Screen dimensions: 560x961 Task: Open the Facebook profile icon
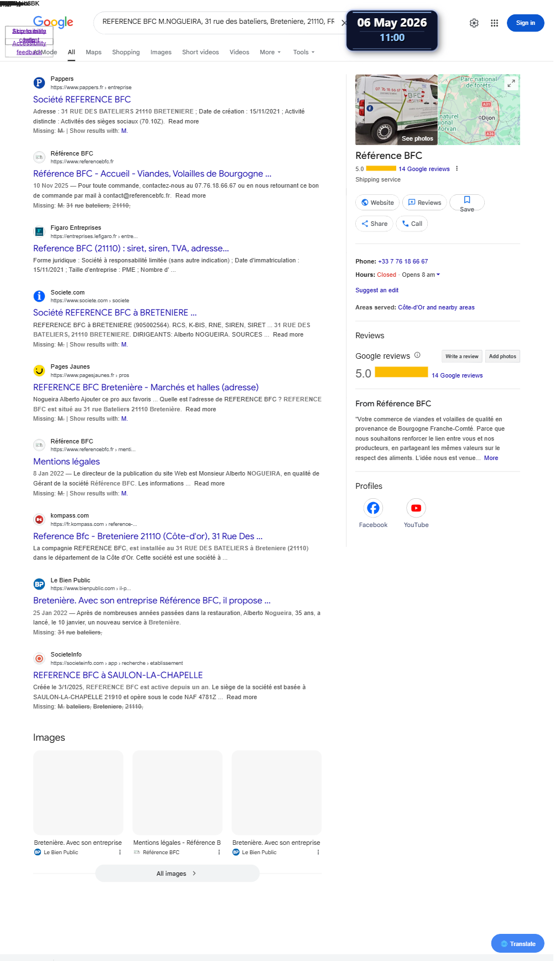coord(374,508)
